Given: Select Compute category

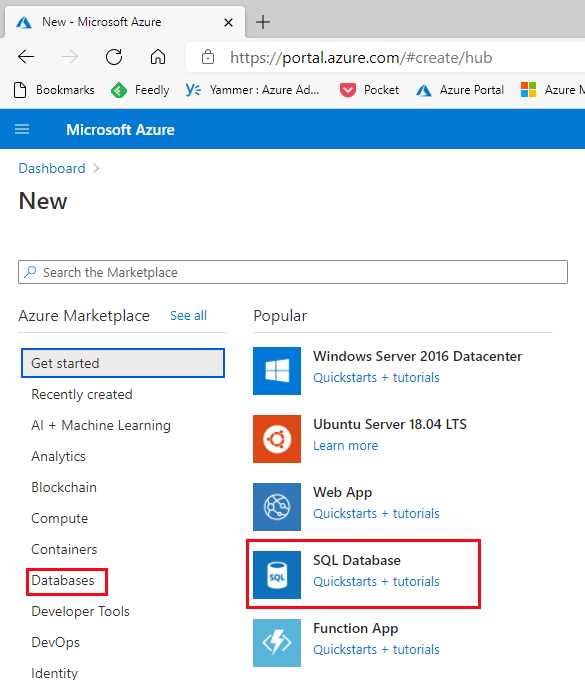Looking at the screenshot, I should (x=59, y=518).
